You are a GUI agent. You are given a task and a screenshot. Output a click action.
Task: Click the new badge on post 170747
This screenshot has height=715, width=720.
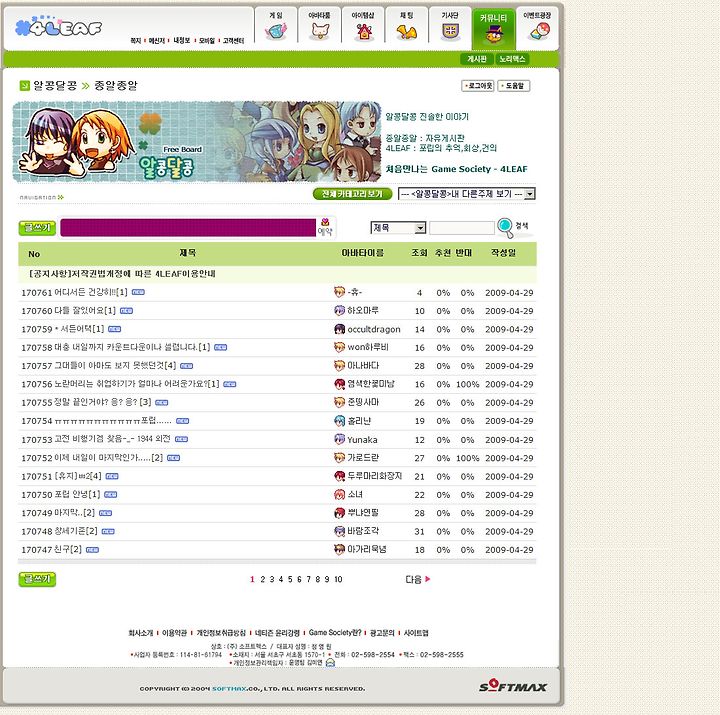[92, 550]
